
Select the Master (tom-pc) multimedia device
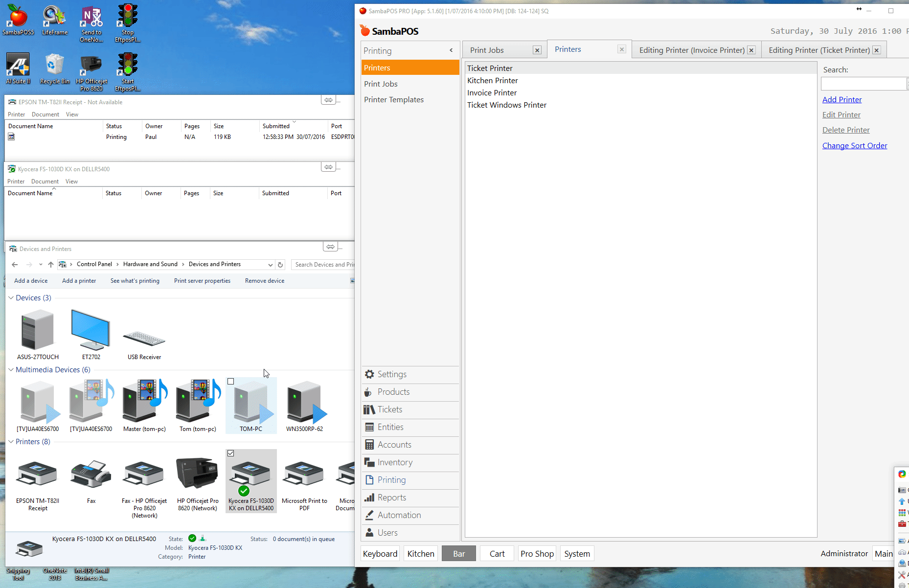[x=144, y=406]
